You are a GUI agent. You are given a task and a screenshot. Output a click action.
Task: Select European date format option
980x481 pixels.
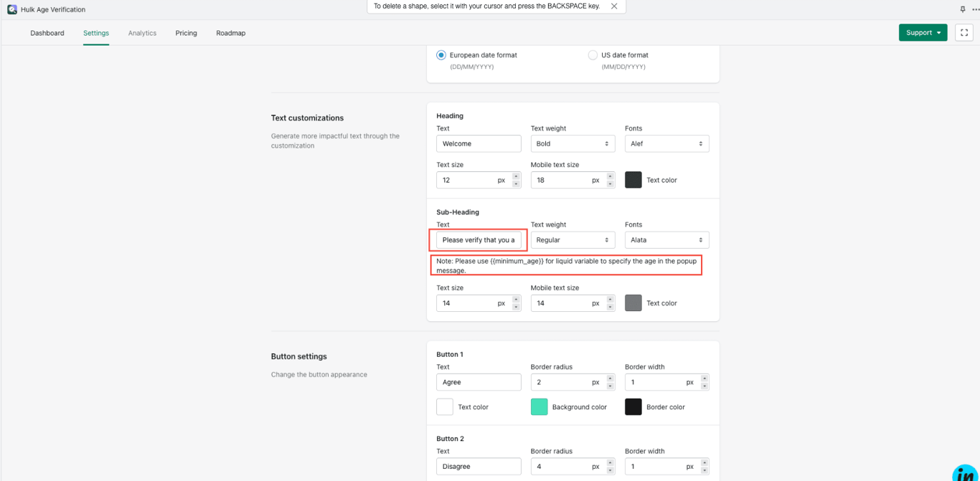click(441, 55)
